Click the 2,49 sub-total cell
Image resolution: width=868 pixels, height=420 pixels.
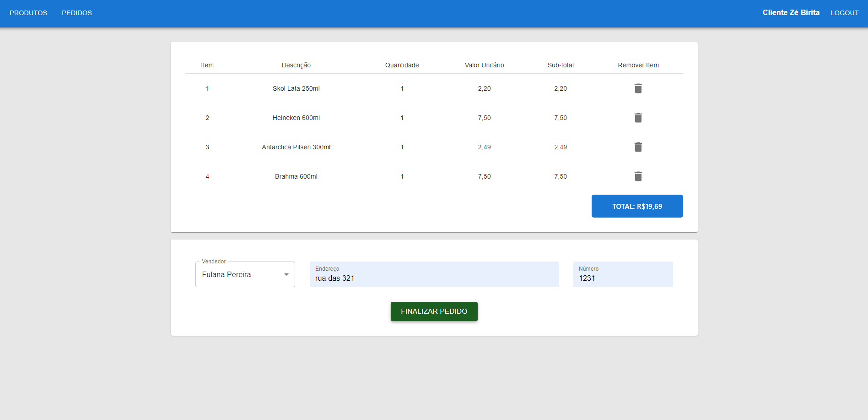tap(561, 147)
